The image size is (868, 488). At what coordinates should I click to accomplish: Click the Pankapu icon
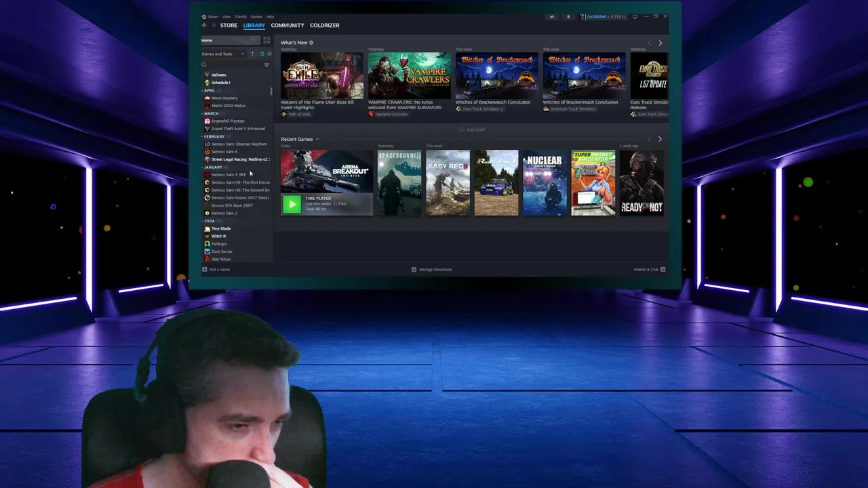coord(208,244)
